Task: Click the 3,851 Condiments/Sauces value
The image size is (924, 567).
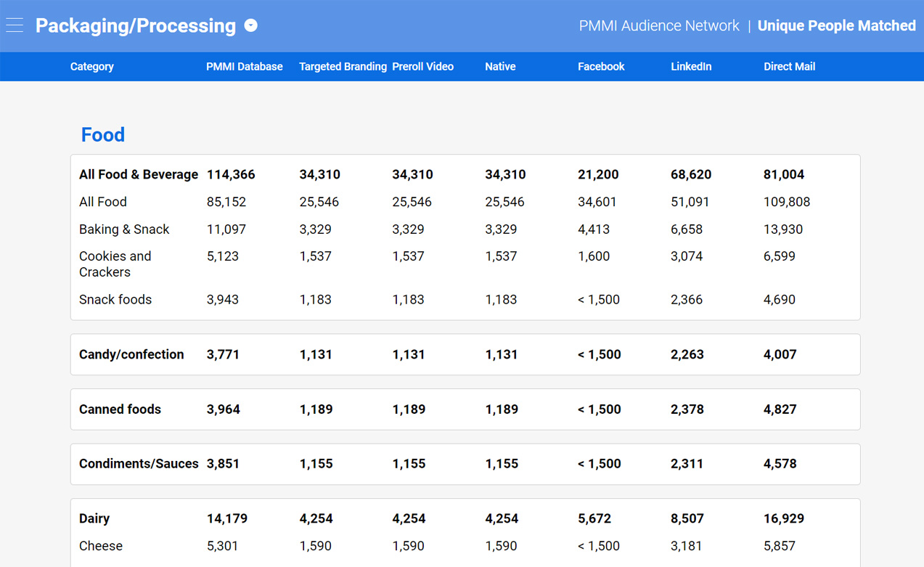Action: point(223,464)
